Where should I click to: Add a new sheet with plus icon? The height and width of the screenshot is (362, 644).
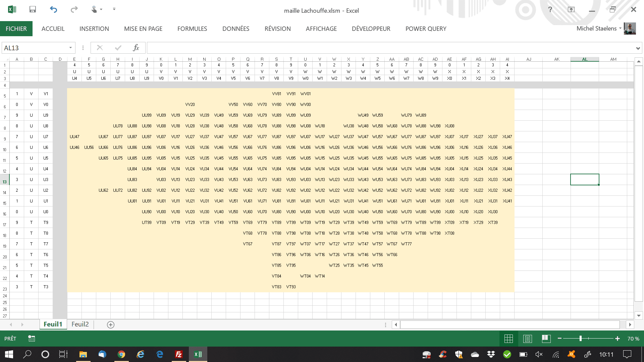pos(111,324)
